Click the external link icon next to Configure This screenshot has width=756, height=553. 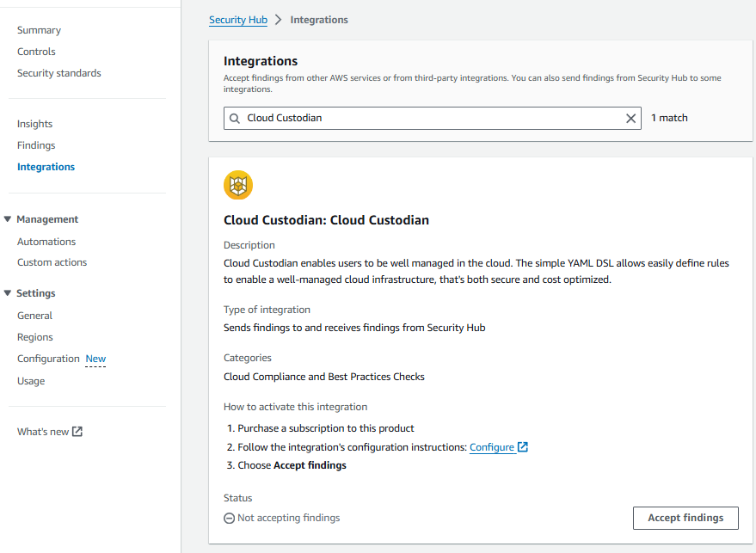point(523,447)
